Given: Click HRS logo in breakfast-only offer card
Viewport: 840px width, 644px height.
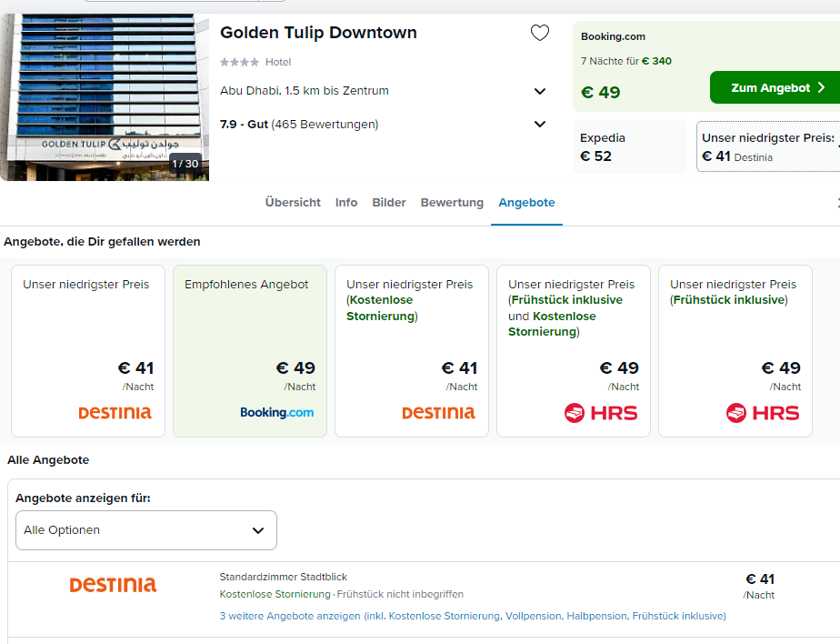Looking at the screenshot, I should pos(763,413).
